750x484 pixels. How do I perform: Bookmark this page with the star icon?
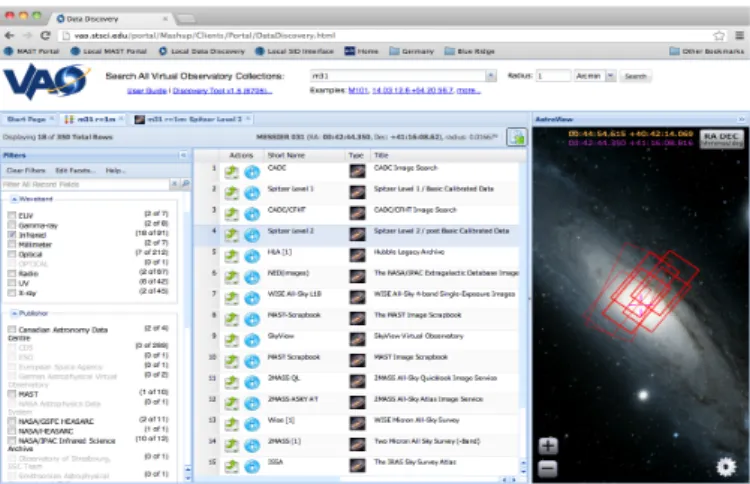pyautogui.click(x=718, y=35)
